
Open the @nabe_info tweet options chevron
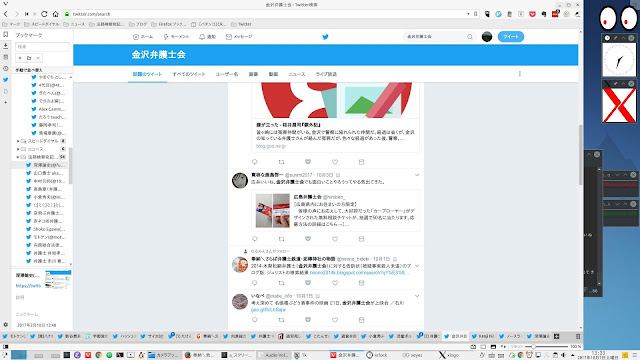click(x=417, y=296)
